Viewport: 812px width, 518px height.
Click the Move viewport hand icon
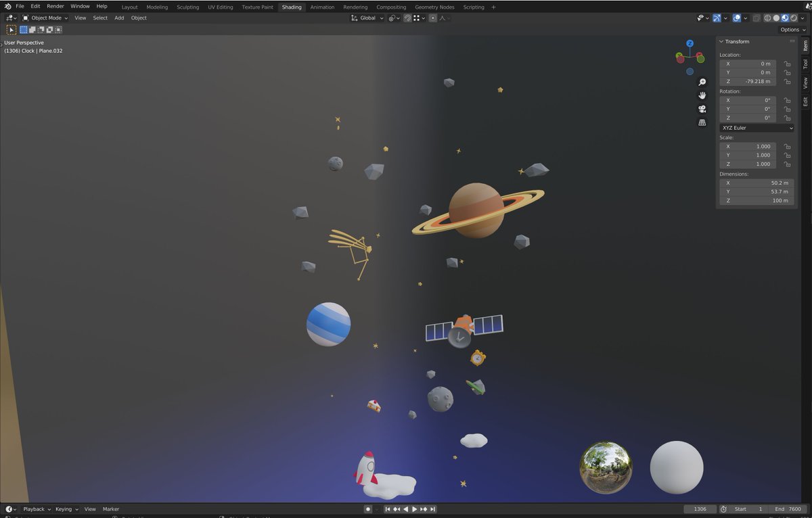tap(702, 95)
